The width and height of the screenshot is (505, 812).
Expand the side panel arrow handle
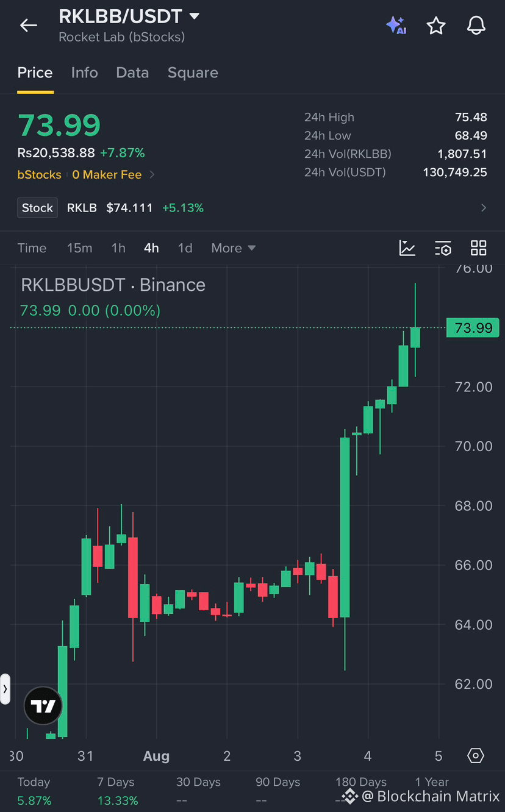[x=5, y=689]
